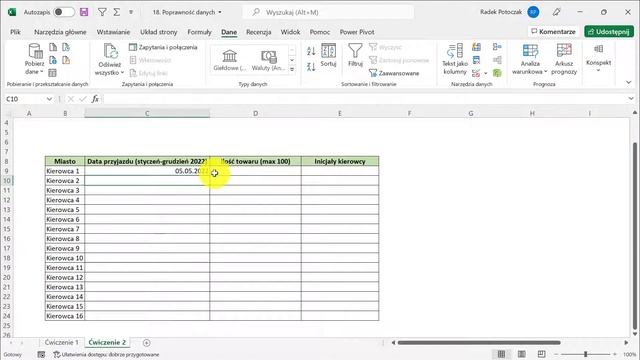
Task: Open the data validation dropdown arrow
Action: (x=486, y=74)
